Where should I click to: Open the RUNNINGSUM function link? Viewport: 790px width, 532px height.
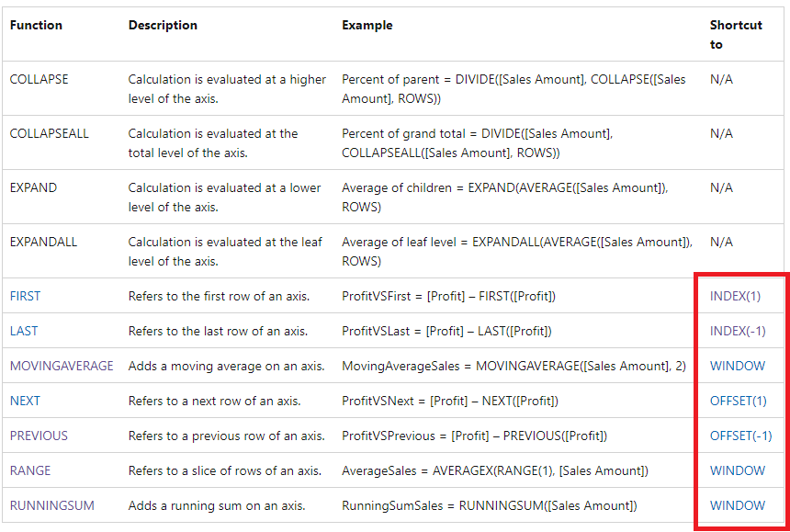(51, 505)
